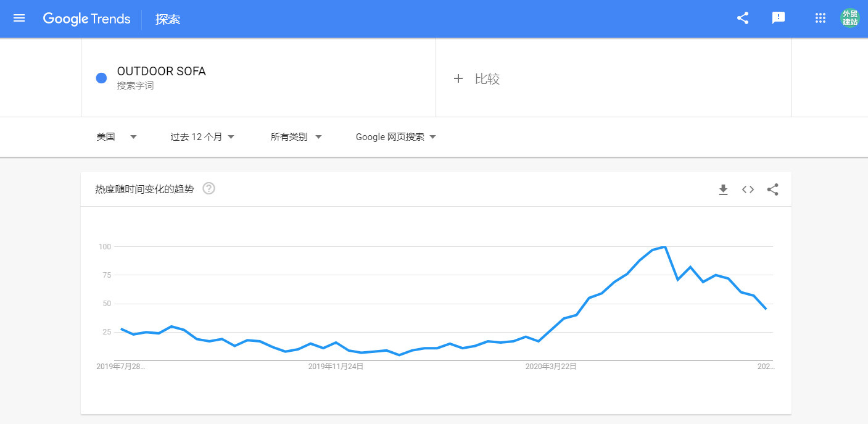Download the trend chart CSV
This screenshot has height=424, width=868.
click(723, 189)
